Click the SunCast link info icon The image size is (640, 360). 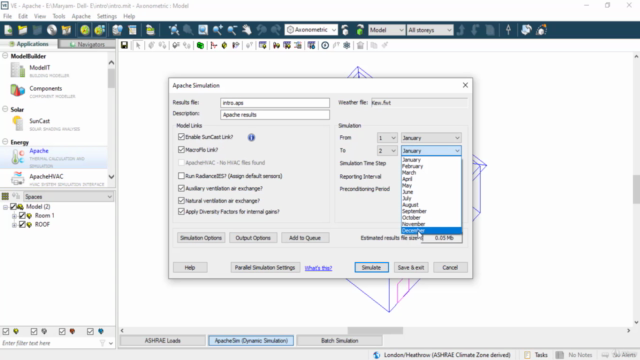(x=251, y=137)
